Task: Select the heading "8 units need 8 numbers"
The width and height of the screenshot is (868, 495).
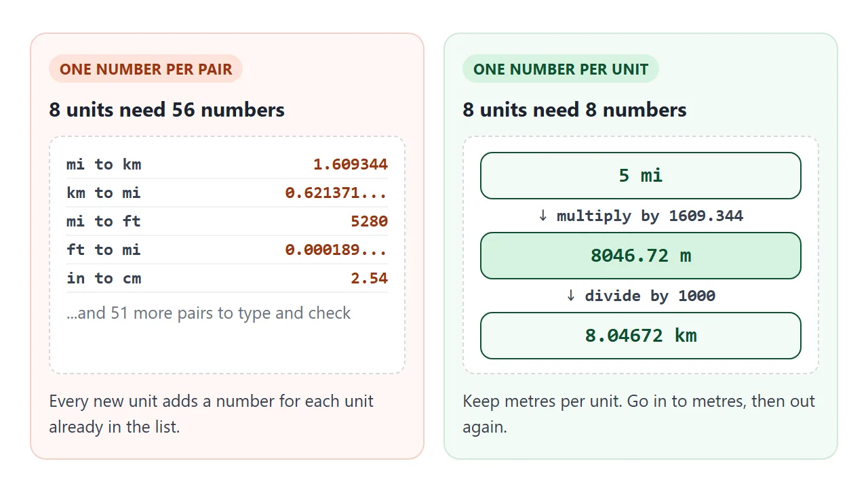Action: click(574, 110)
